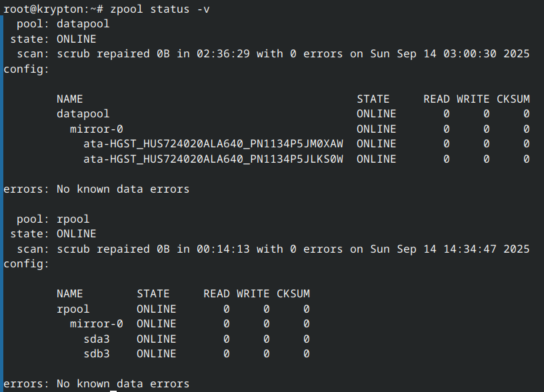Click CKSUM column header in datapool table
This screenshot has width=544, height=392.
pyautogui.click(x=513, y=99)
